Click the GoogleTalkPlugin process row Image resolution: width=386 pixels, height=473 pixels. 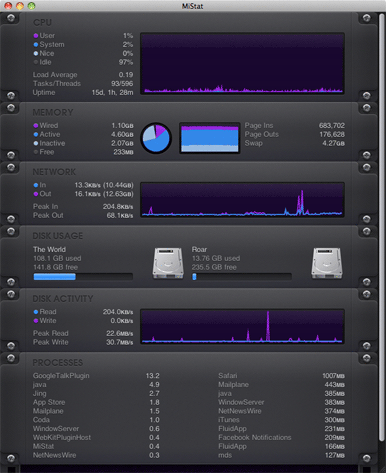point(96,376)
